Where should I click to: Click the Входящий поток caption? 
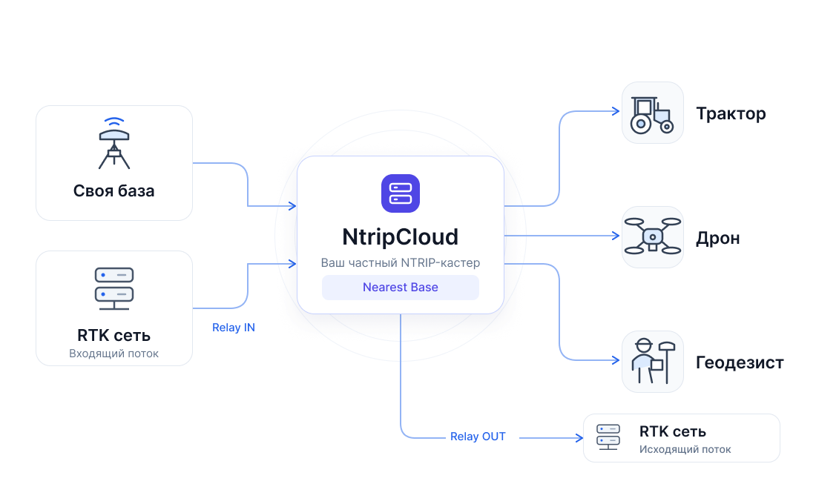pyautogui.click(x=114, y=354)
